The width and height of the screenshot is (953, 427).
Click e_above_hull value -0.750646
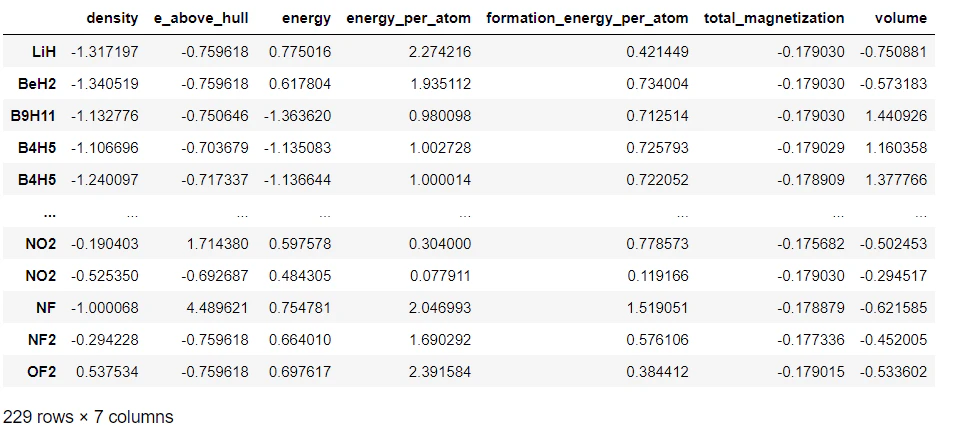click(x=215, y=115)
